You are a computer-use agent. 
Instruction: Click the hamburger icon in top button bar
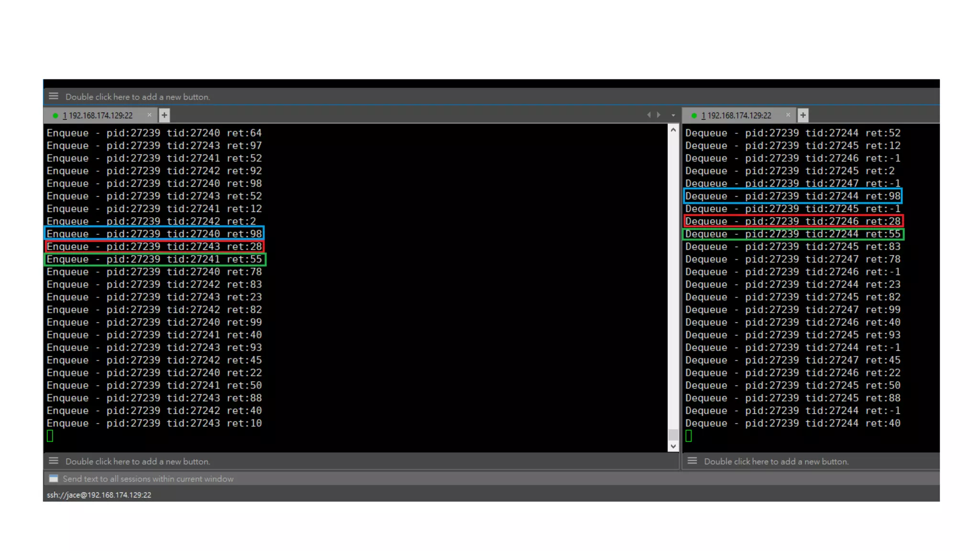tap(54, 96)
